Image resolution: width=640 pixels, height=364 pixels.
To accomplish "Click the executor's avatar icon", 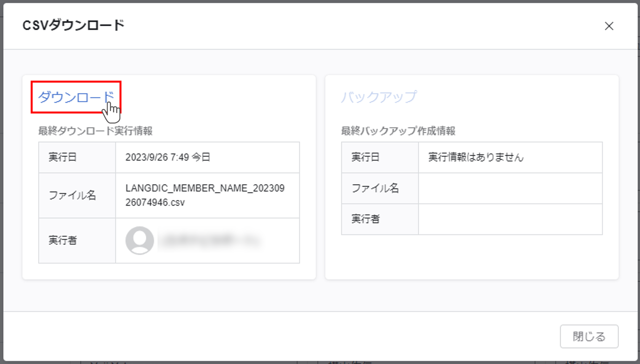I will point(140,240).
